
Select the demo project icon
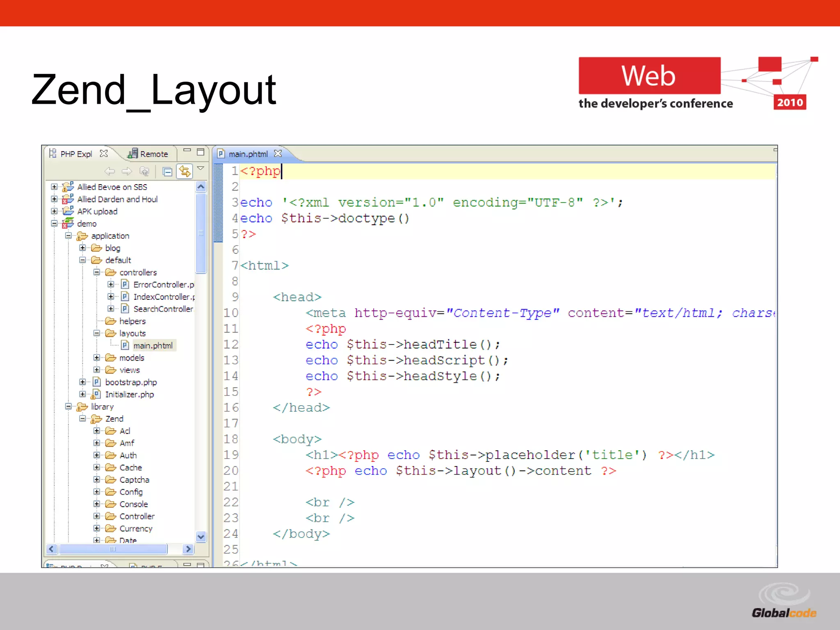pos(68,223)
